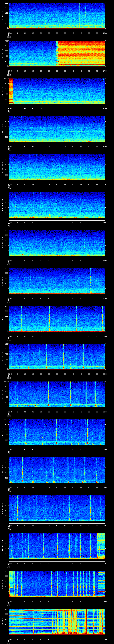Click the 14:30:00 start time label
This screenshot has height=644, width=114.
9,601
